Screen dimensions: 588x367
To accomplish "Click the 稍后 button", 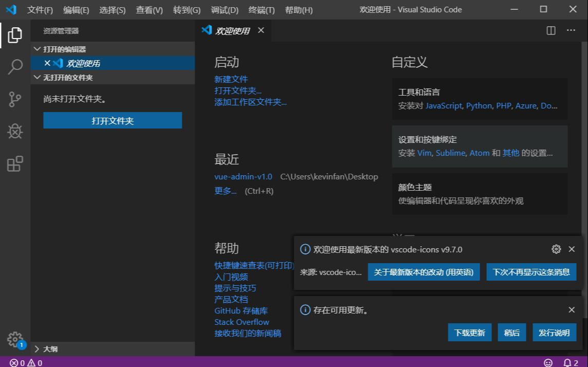I will [x=512, y=333].
